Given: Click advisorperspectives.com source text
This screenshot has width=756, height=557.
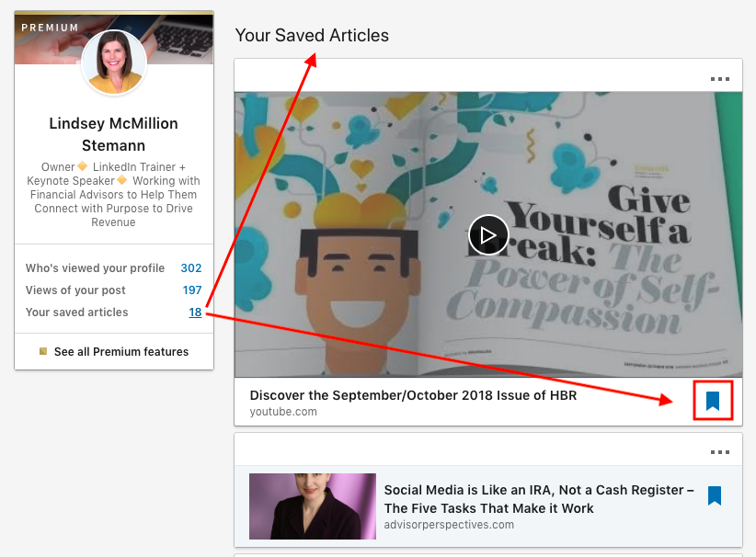Looking at the screenshot, I should [x=449, y=525].
